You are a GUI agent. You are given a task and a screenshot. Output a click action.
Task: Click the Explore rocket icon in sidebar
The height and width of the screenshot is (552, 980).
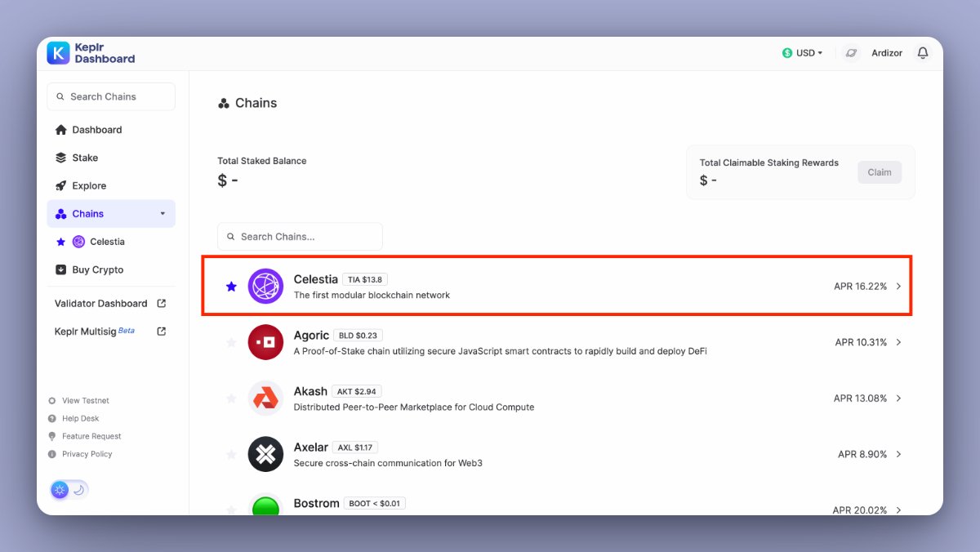tap(60, 185)
